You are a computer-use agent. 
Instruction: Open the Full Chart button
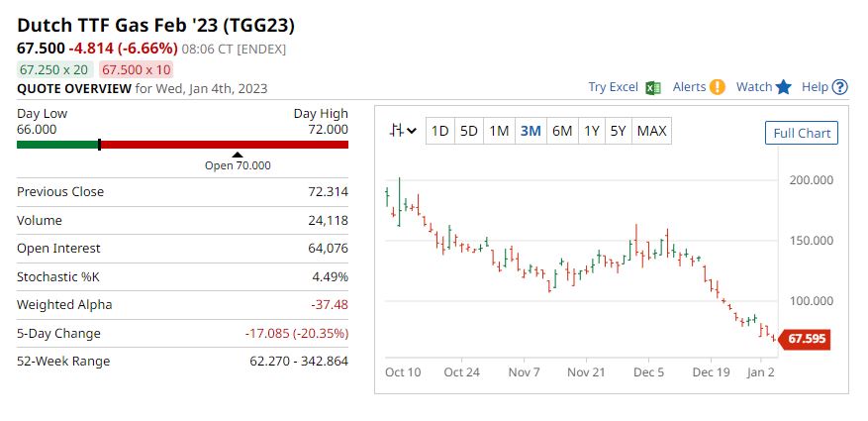point(802,133)
